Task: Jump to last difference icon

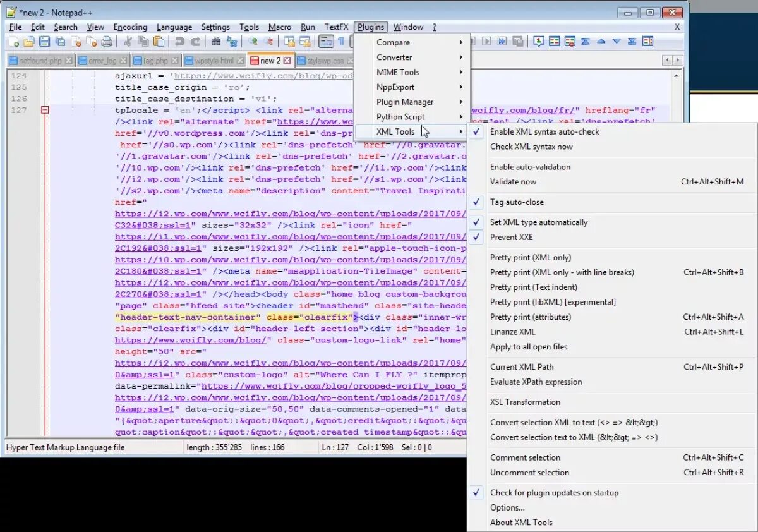Action: 632,42
